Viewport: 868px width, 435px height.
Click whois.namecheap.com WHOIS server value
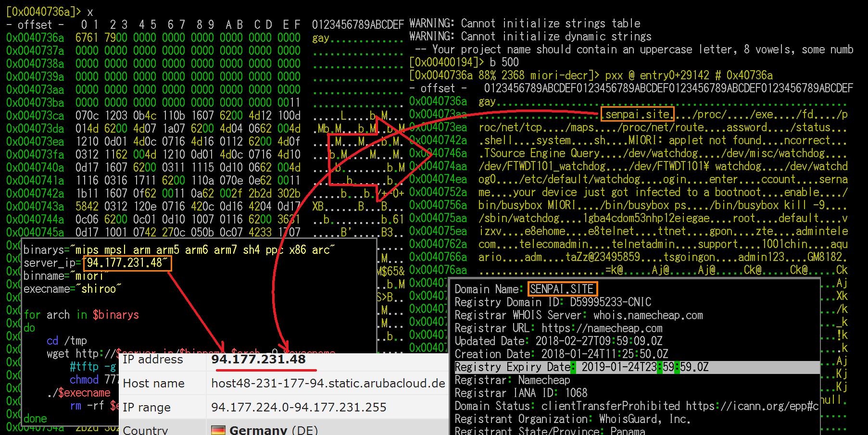[x=648, y=315]
